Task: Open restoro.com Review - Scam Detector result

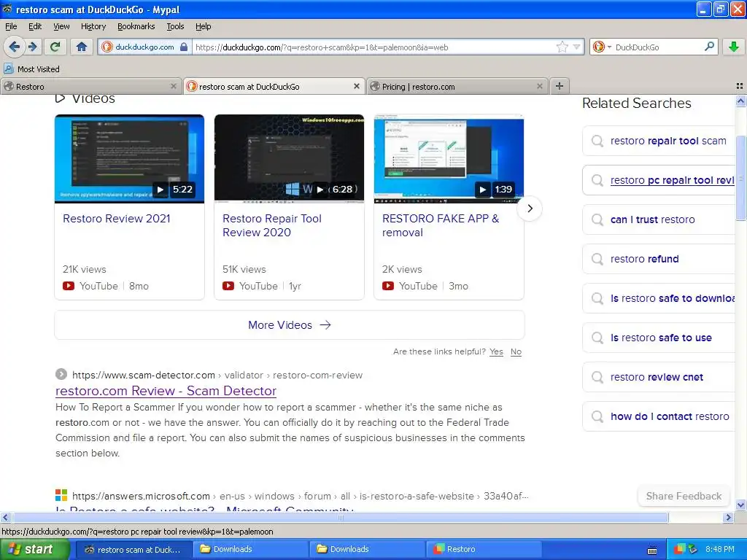Action: [166, 391]
